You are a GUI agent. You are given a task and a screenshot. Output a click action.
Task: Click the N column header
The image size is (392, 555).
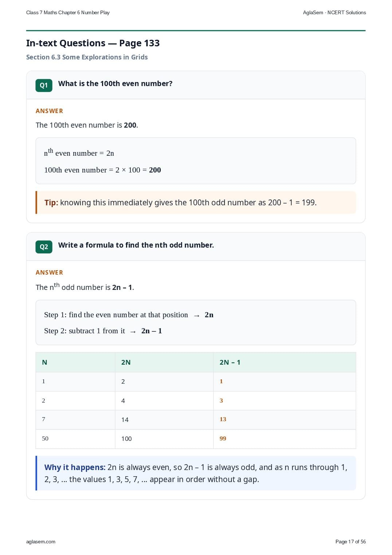(75, 362)
